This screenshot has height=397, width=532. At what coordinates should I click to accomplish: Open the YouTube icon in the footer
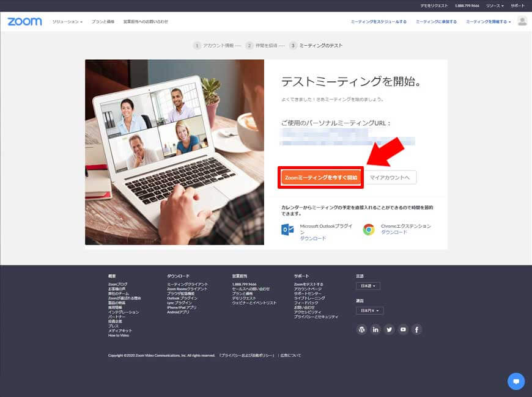pyautogui.click(x=403, y=329)
